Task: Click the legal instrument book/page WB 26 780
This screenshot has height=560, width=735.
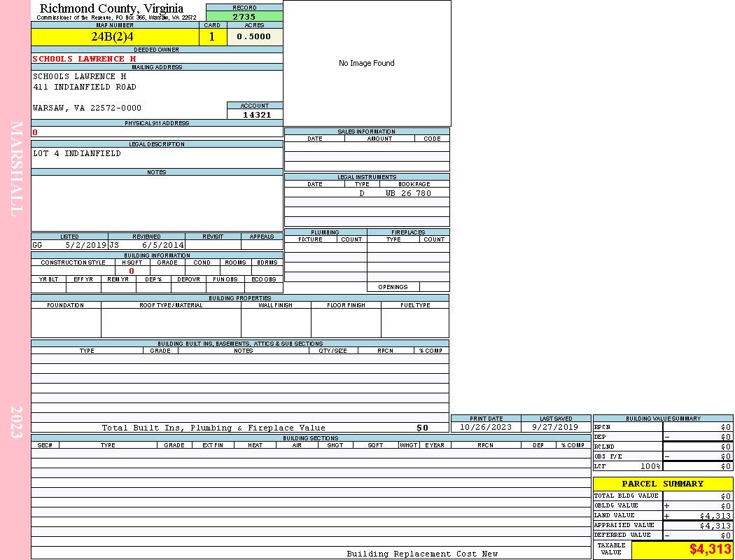Action: [x=408, y=193]
